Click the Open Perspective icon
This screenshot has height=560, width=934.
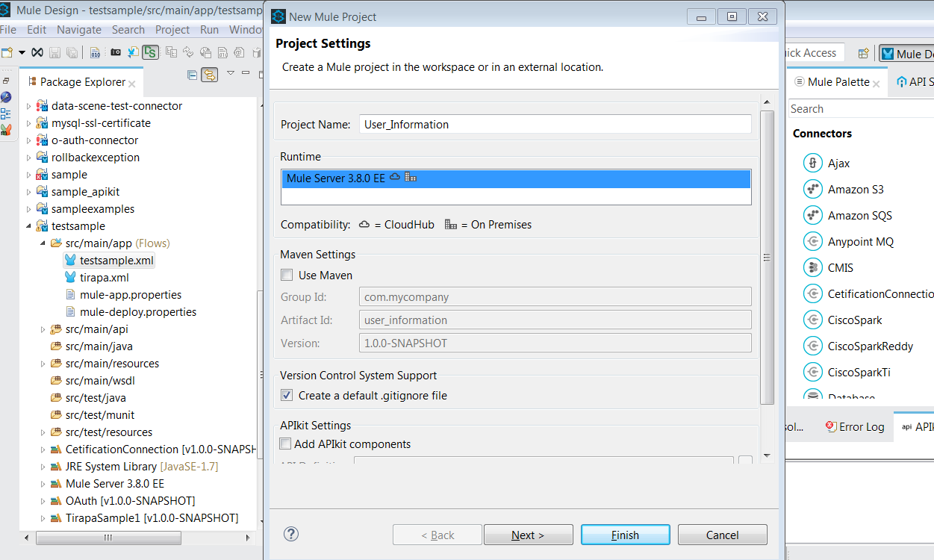click(x=864, y=53)
